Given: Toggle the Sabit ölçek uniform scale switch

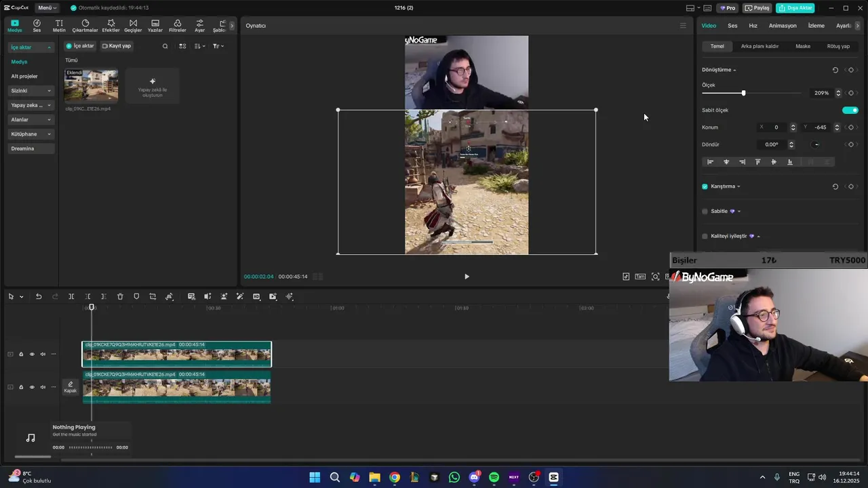Looking at the screenshot, I should coord(850,110).
